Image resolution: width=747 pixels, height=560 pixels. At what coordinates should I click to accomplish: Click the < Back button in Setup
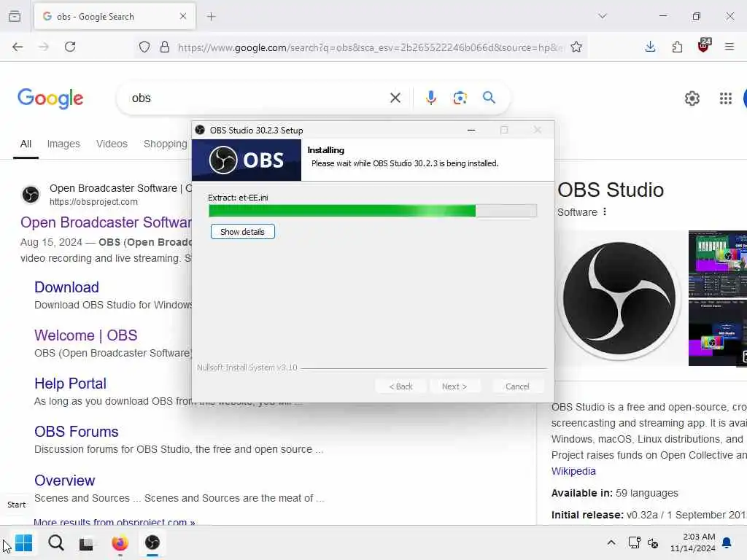(400, 386)
